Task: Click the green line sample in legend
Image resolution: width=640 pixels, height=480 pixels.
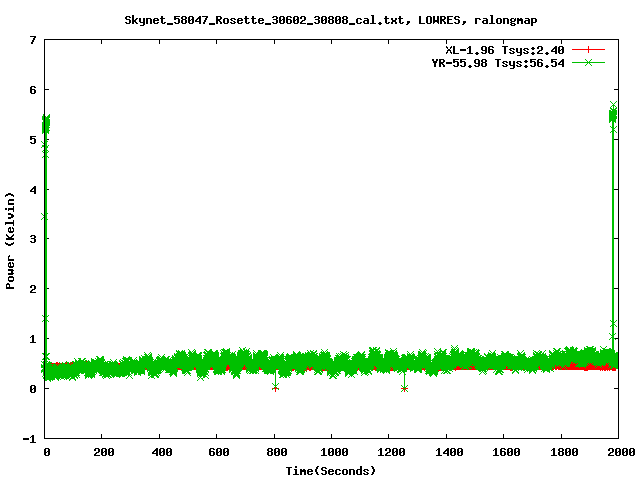Action: (588, 62)
